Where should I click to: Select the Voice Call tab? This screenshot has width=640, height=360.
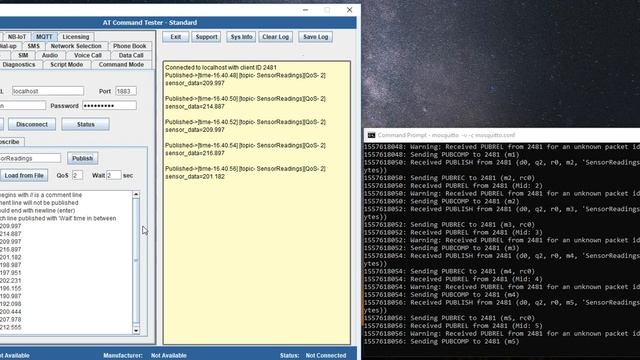click(x=87, y=56)
